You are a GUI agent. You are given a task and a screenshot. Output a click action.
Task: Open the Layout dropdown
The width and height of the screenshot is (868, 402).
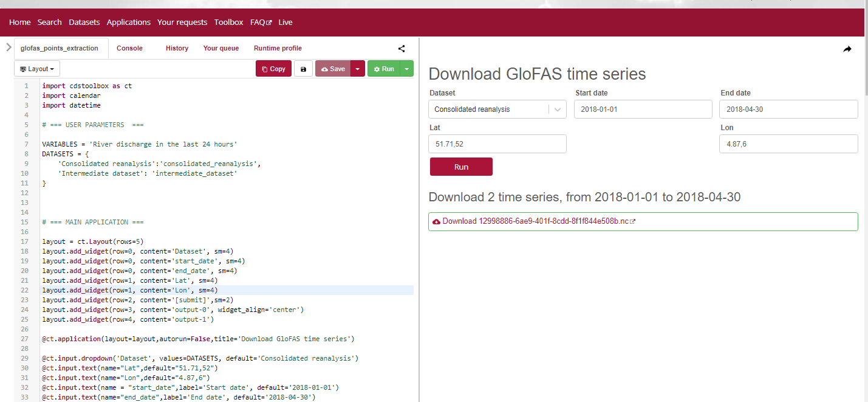[37, 69]
